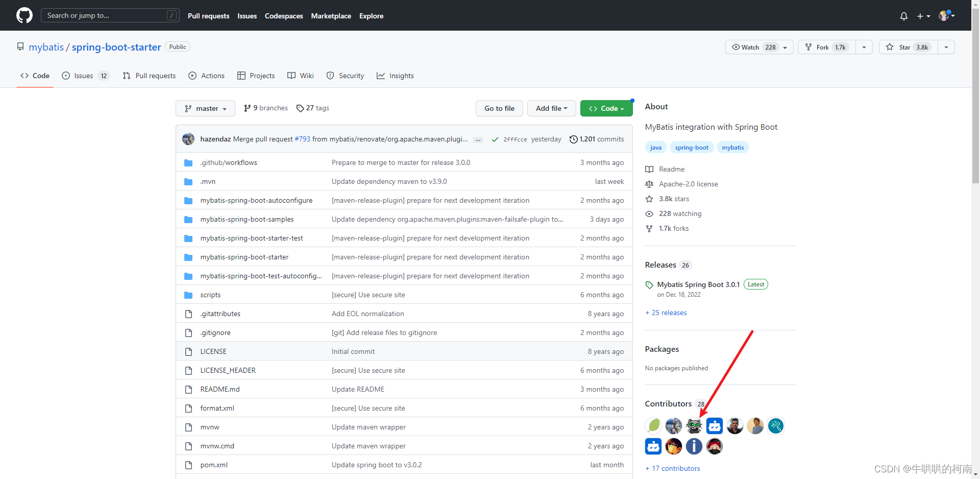Open the scripts folder icon
Image resolution: width=980 pixels, height=479 pixels.
(x=188, y=295)
